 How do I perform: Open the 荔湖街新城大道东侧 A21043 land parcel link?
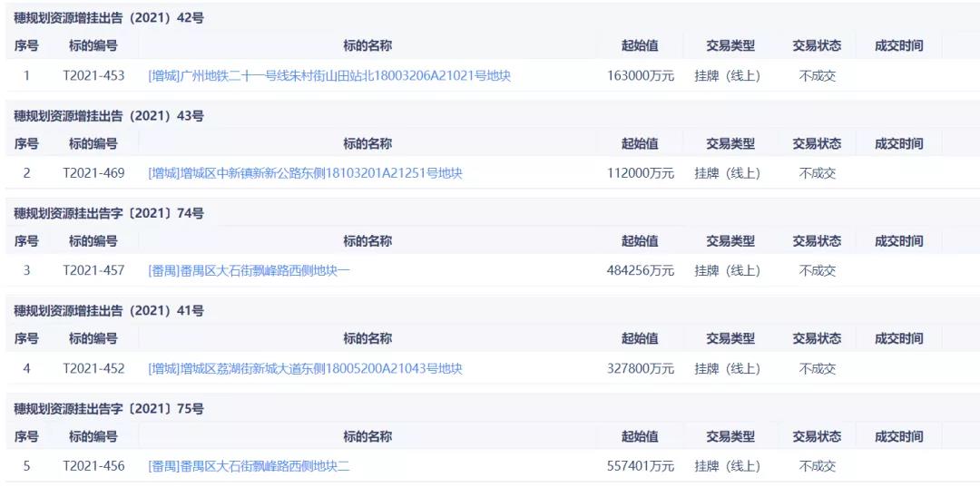click(x=305, y=369)
